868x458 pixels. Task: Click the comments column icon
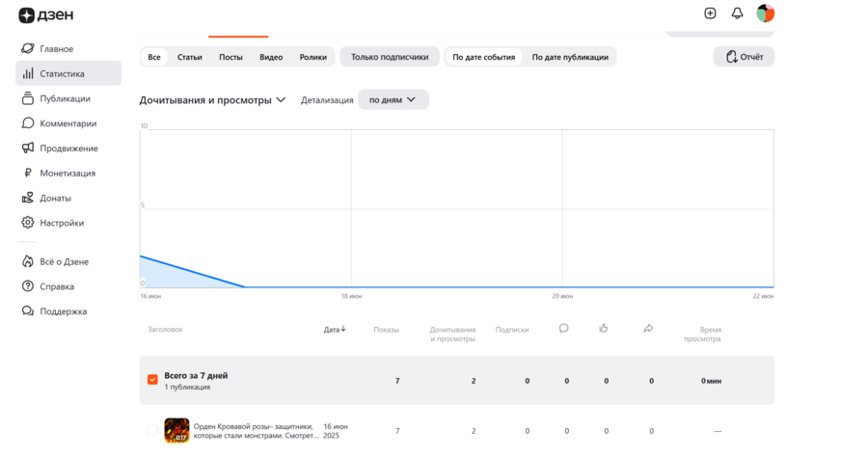[564, 328]
